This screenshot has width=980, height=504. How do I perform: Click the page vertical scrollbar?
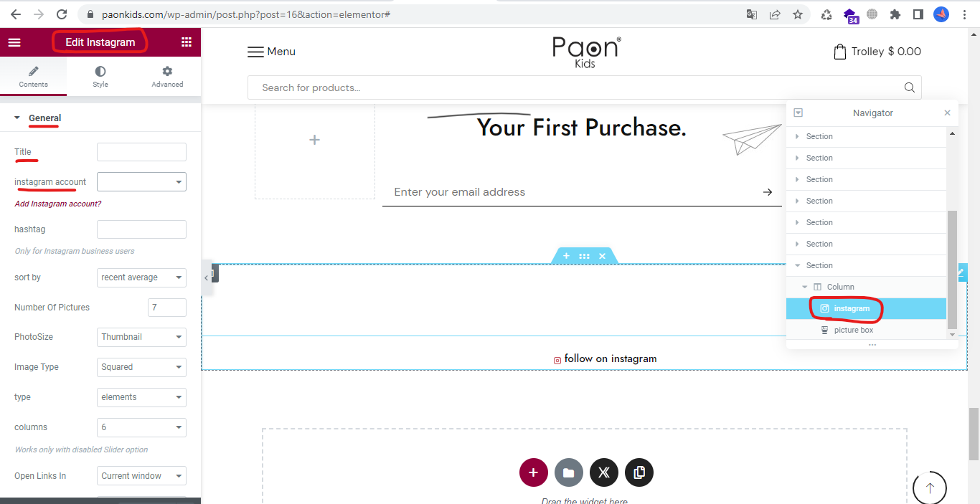click(x=974, y=434)
